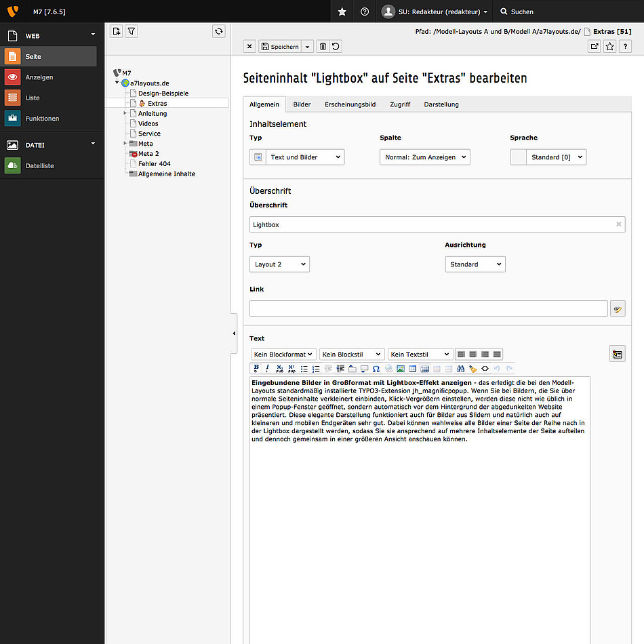Switch to the Bilder tab
The image size is (644, 644).
coord(302,104)
